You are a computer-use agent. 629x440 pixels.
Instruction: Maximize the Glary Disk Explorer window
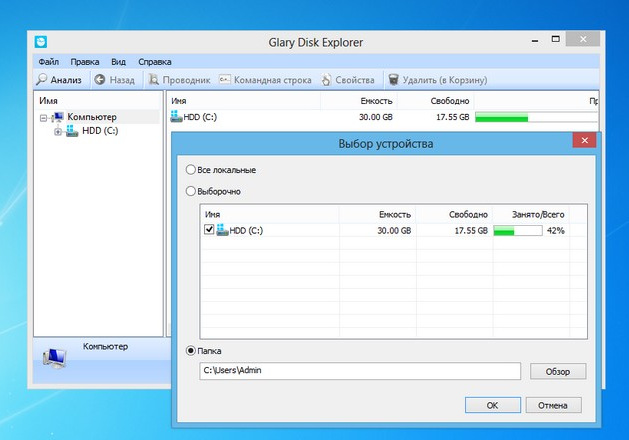click(556, 39)
